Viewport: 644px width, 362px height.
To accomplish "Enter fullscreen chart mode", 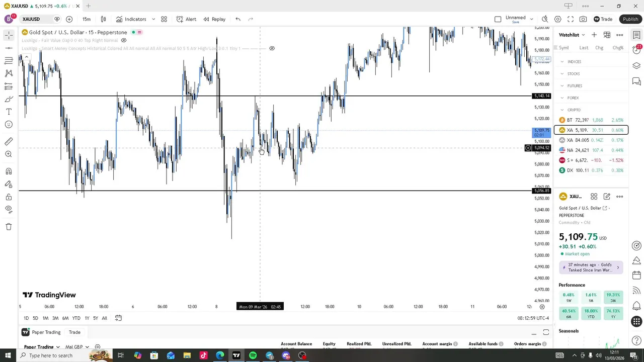I will (x=571, y=19).
